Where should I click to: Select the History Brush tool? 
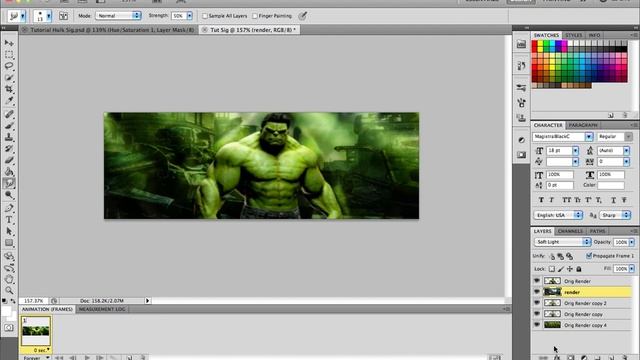pos(9,149)
